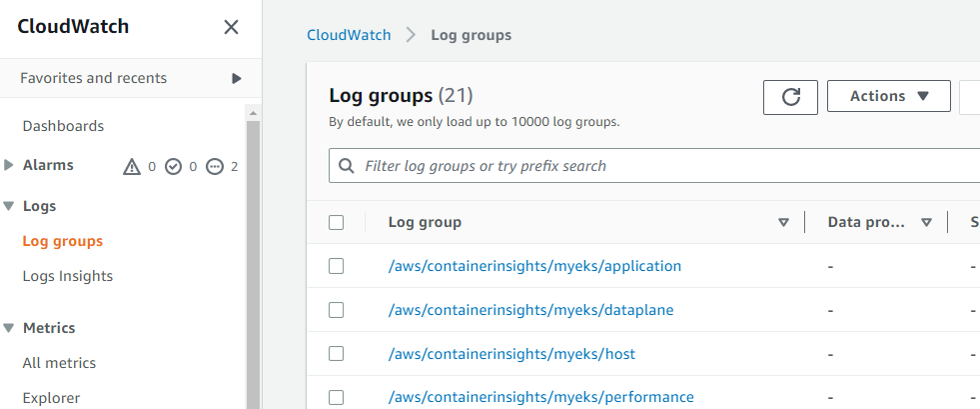Image resolution: width=980 pixels, height=409 pixels.
Task: Tick the myeks/host log group checkbox
Action: click(337, 354)
